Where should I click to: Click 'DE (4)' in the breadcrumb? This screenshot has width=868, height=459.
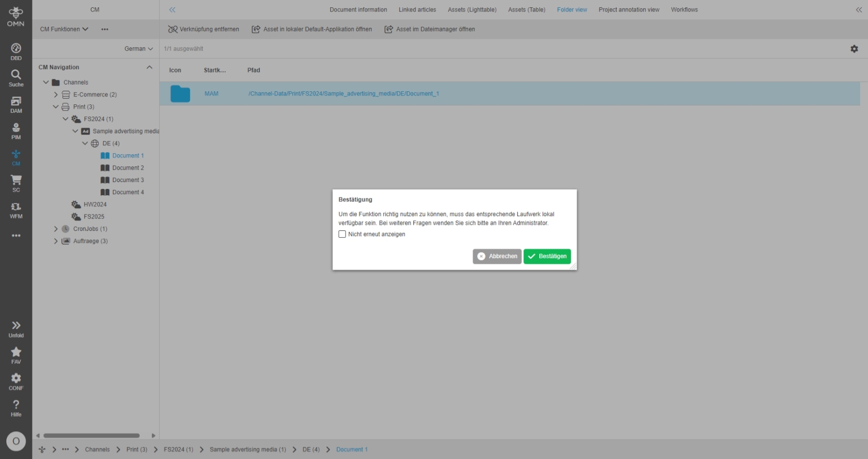click(x=311, y=450)
